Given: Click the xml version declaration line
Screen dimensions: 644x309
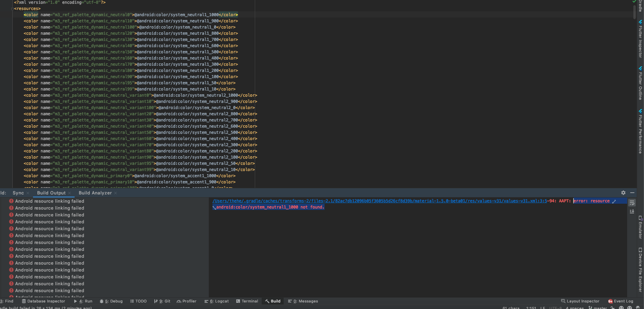Looking at the screenshot, I should [x=60, y=2].
